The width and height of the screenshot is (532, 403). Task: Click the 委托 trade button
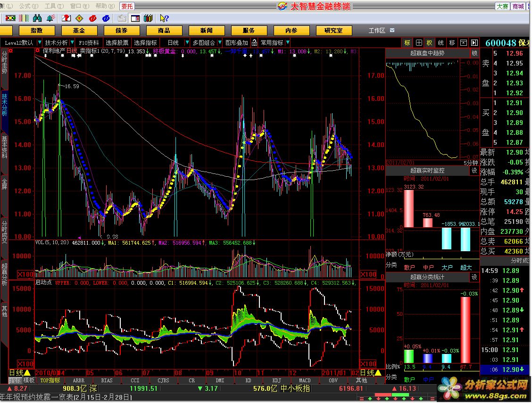pyautogui.click(x=127, y=7)
